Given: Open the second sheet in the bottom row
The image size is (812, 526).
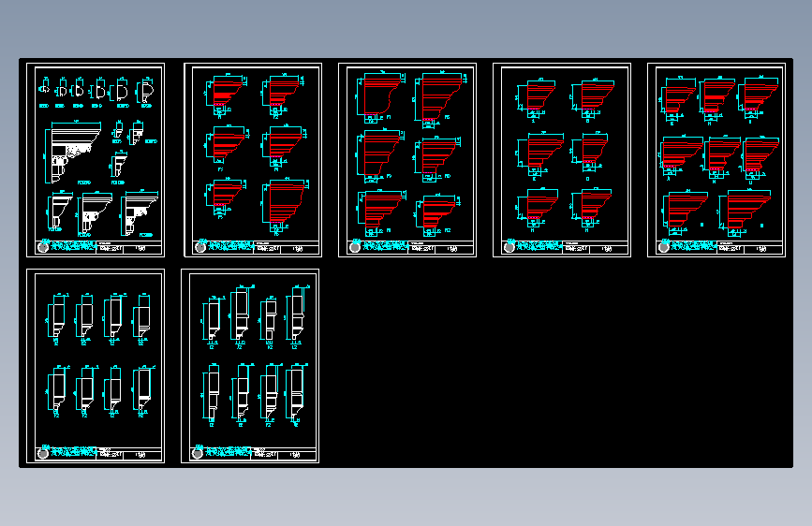Looking at the screenshot, I should click(x=250, y=366).
